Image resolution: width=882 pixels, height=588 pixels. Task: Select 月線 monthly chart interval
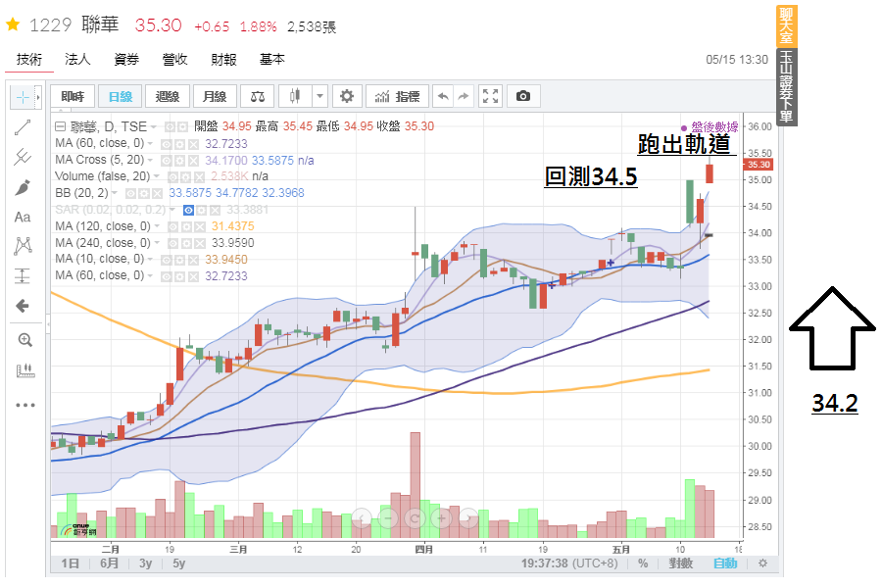click(x=215, y=96)
